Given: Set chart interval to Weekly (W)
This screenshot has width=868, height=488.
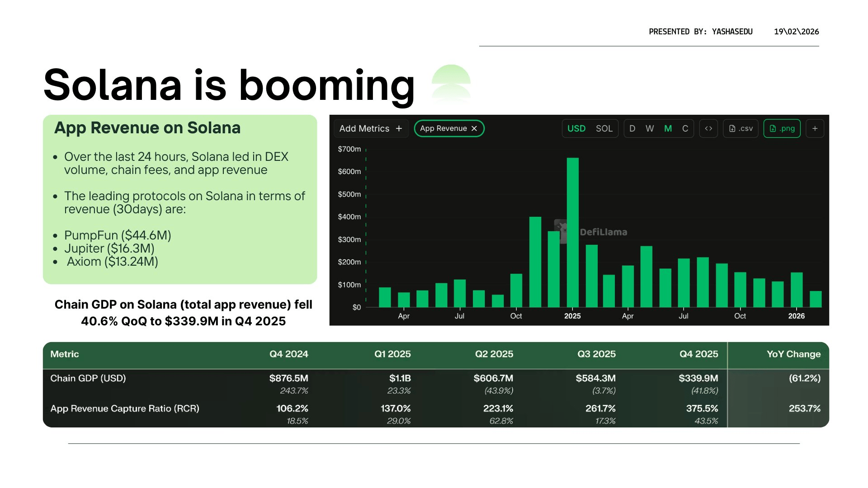Looking at the screenshot, I should pos(650,129).
